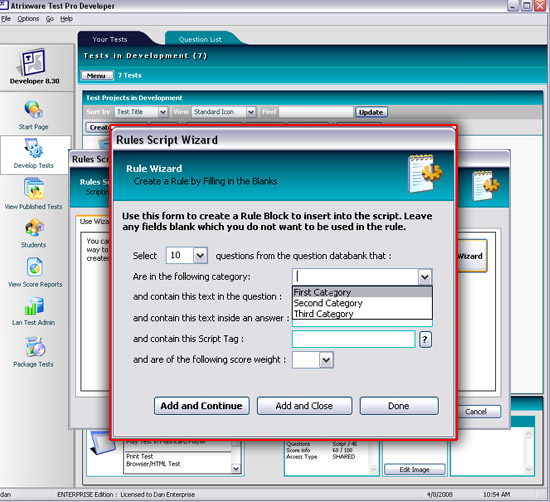Open the File menu

pos(6,19)
